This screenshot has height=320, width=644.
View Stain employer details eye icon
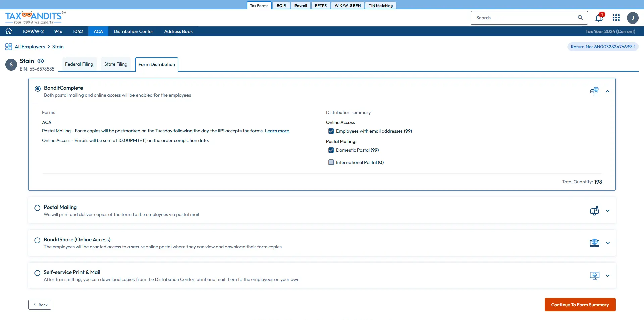coord(41,61)
